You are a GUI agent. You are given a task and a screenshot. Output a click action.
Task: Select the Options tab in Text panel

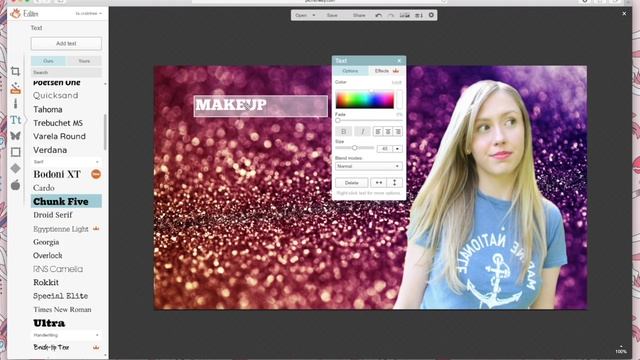[x=350, y=71]
